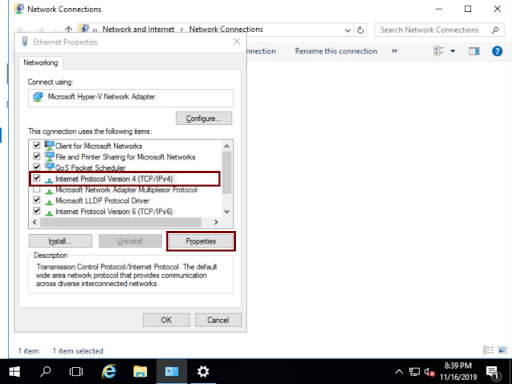Screen dimensions: 512x384
Task: Select the Networking tab
Action: tap(41, 63)
